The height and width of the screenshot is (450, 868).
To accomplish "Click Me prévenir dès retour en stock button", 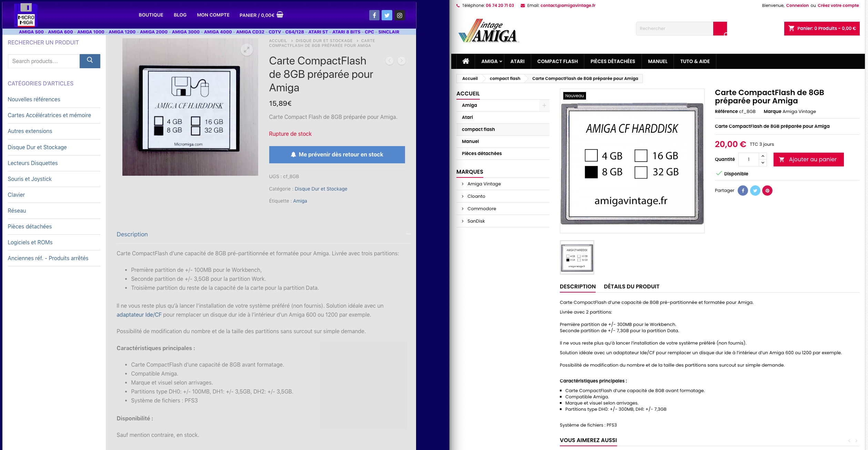I will (x=337, y=155).
